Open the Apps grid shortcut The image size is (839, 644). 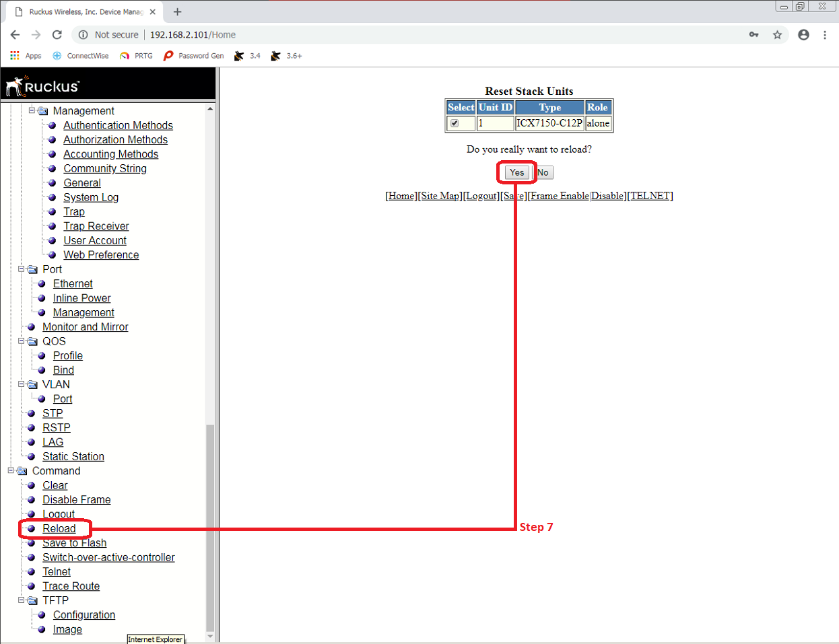coord(26,56)
